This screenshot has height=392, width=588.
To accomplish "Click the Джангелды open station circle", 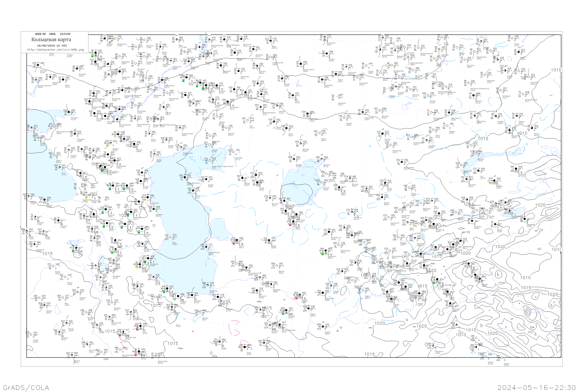I will tap(338, 245).
